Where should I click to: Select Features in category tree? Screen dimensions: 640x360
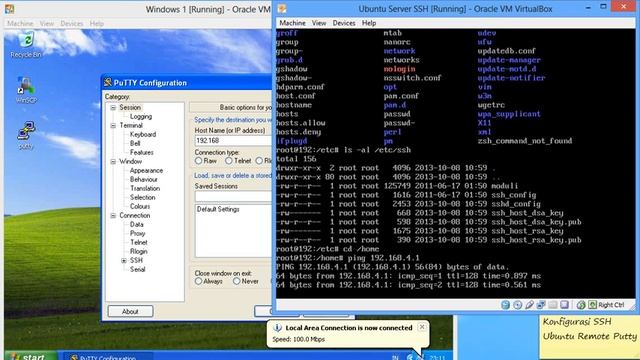coord(142,153)
